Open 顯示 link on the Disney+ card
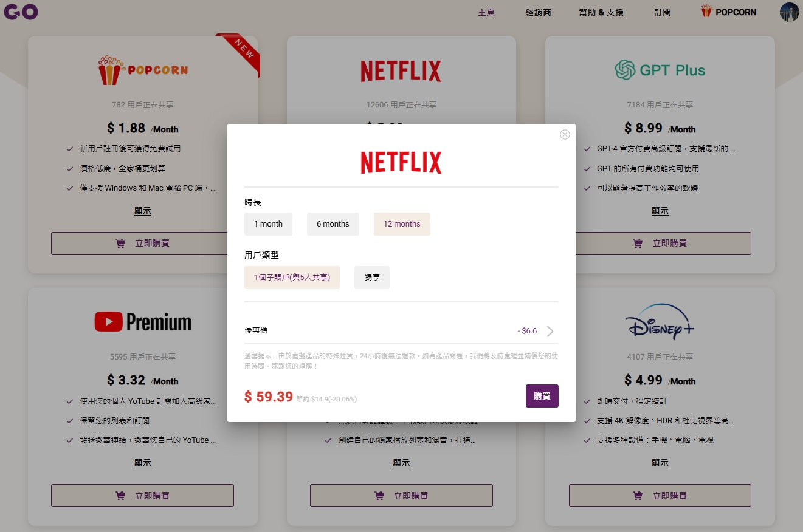 point(660,463)
